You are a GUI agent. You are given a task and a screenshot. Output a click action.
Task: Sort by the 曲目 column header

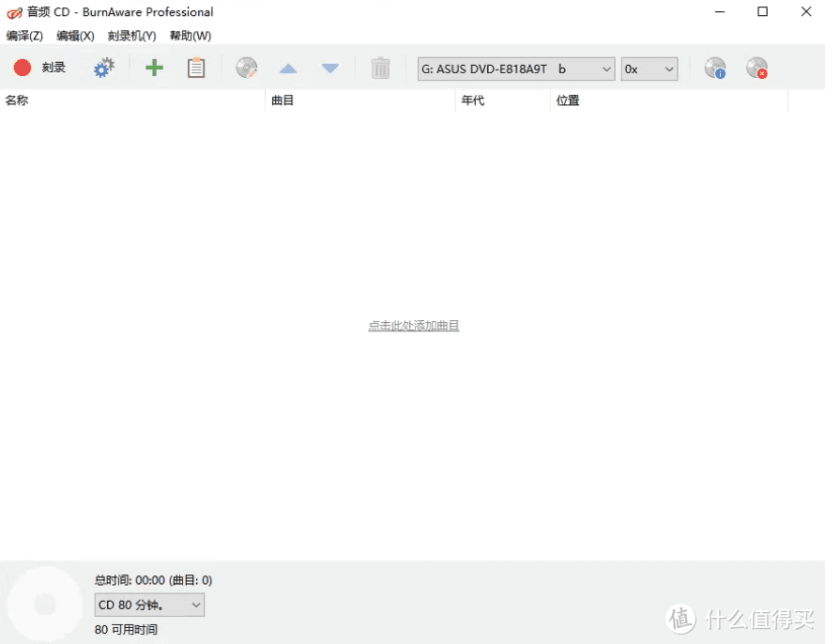360,100
